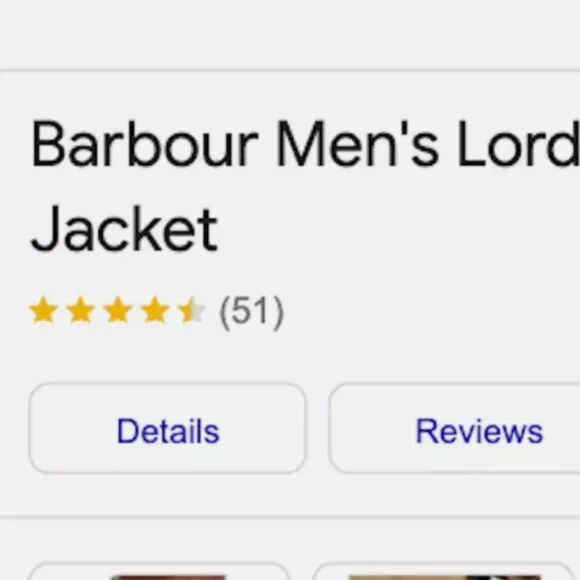Click the first gold rating star
Screen dimensions: 580x580
[43, 310]
